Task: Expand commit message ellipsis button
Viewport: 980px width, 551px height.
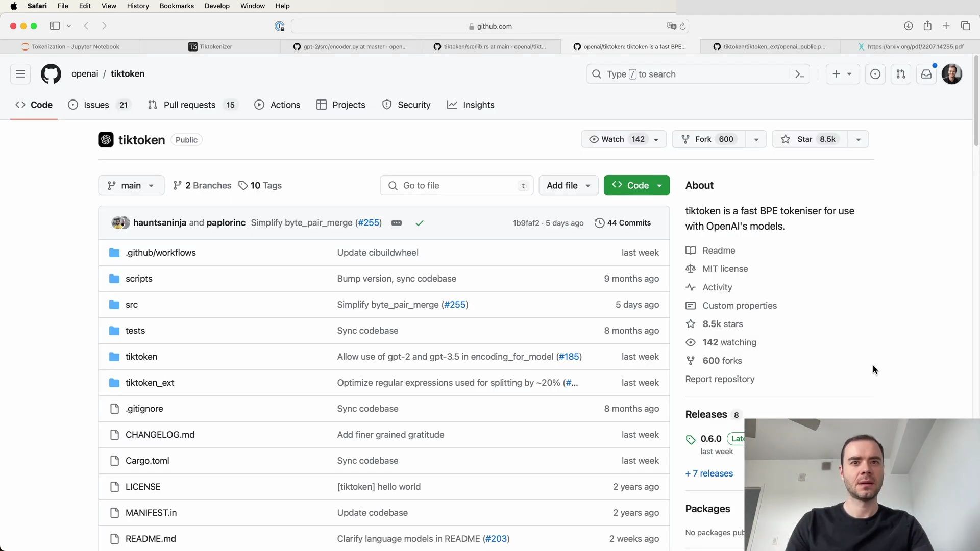Action: point(397,223)
